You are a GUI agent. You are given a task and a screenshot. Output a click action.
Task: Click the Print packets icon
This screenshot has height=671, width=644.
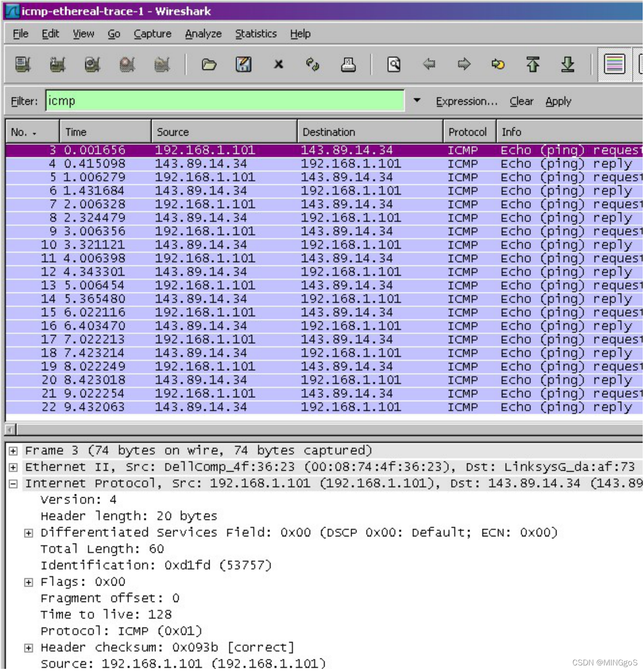tap(348, 65)
